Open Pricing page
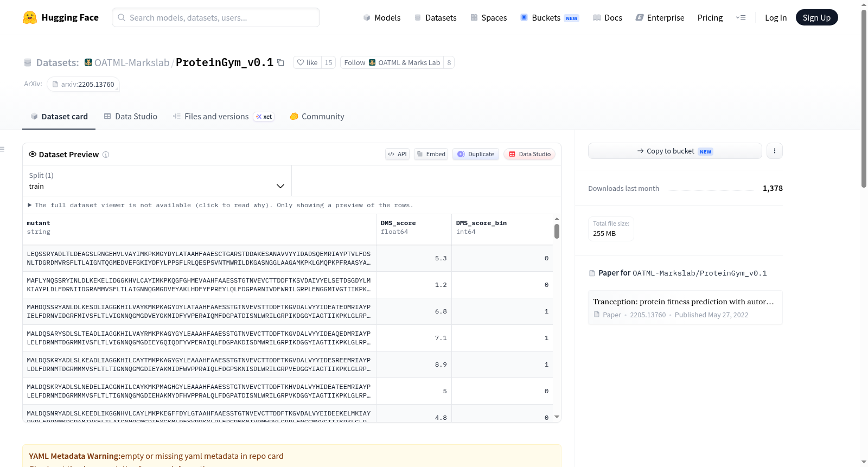The width and height of the screenshot is (868, 467). pyautogui.click(x=710, y=17)
